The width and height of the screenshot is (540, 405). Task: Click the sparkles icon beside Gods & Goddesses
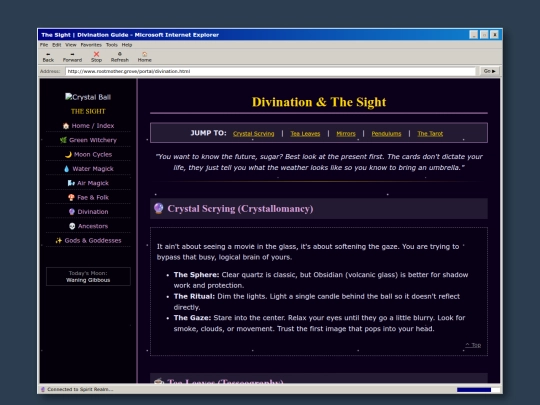click(x=59, y=241)
